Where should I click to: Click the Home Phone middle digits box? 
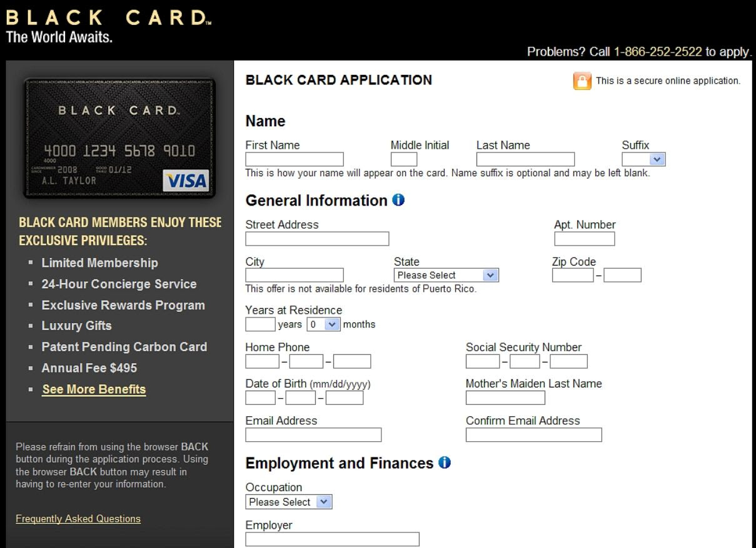click(x=306, y=361)
